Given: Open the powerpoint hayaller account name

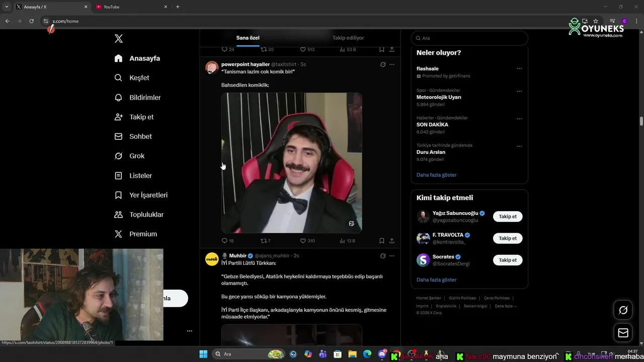Looking at the screenshot, I should [246, 64].
